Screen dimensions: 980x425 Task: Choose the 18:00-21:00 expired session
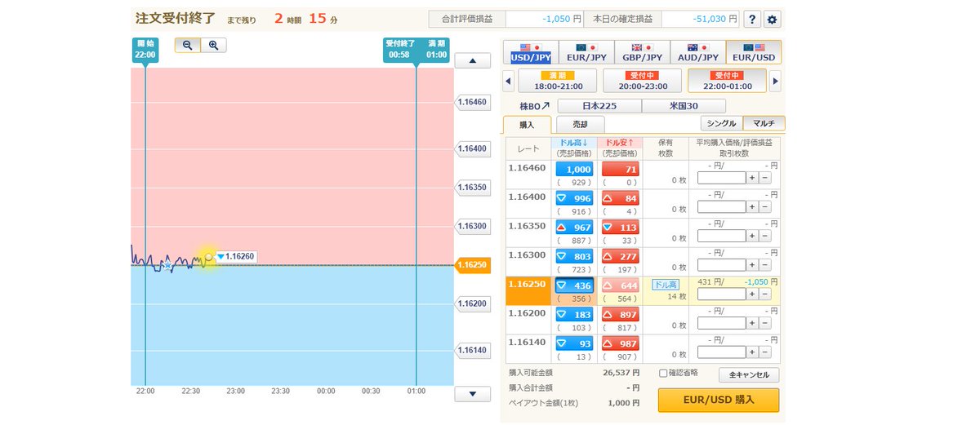coord(558,81)
